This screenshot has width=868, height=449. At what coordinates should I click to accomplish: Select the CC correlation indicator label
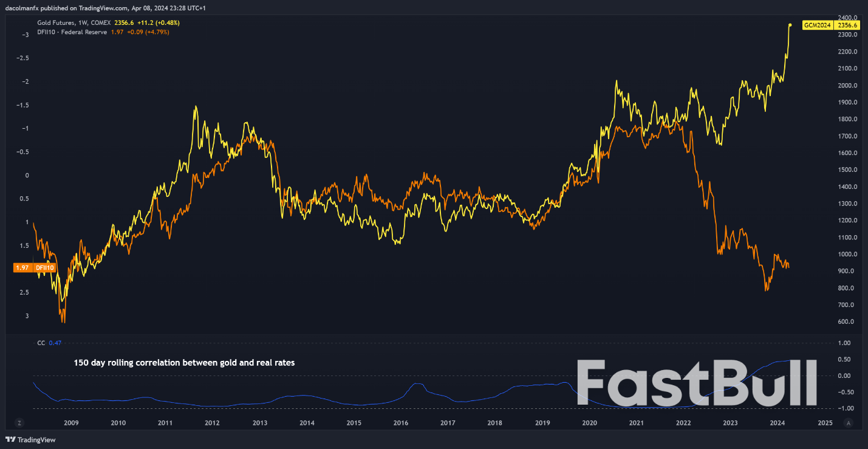coord(41,343)
